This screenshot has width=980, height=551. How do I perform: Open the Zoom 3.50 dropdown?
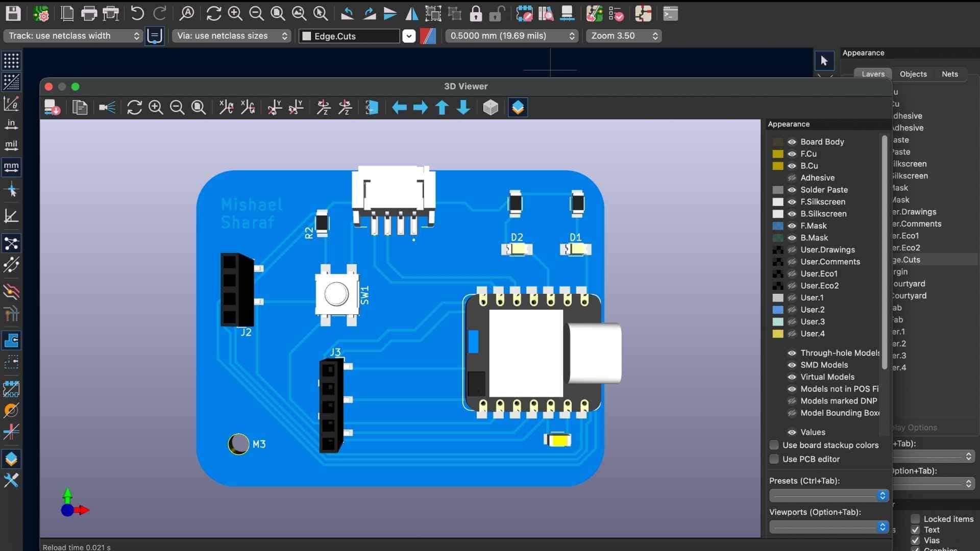coord(623,36)
